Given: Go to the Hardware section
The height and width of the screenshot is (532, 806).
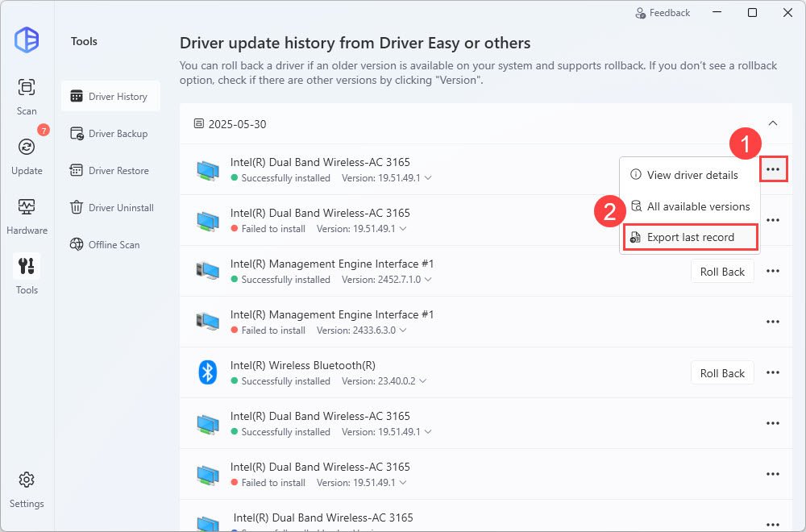Looking at the screenshot, I should (27, 214).
